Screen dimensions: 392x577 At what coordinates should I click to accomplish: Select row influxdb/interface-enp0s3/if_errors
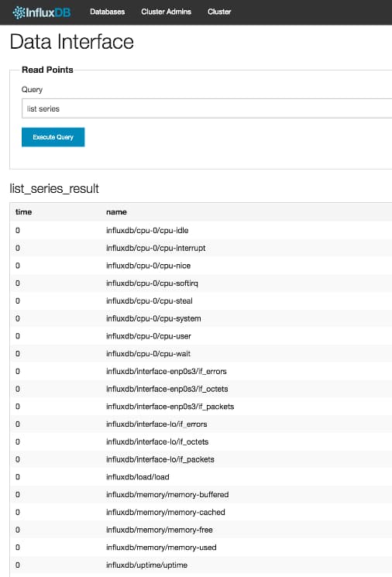coord(201,371)
